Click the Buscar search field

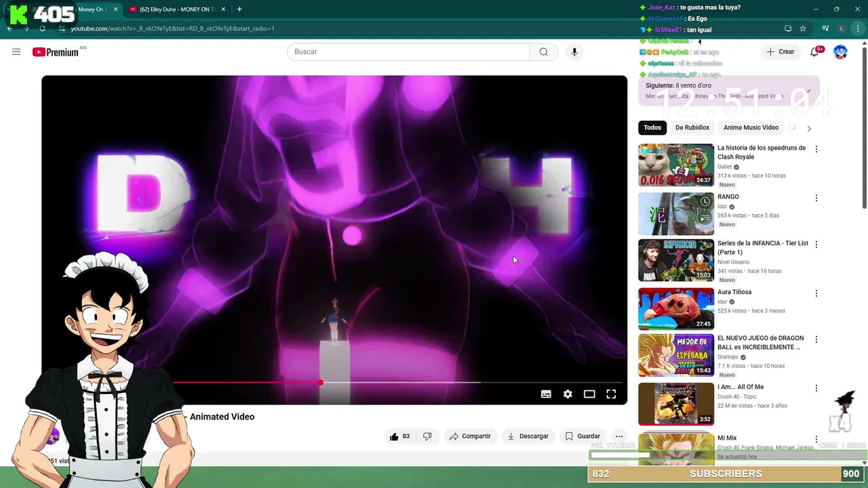click(x=408, y=52)
